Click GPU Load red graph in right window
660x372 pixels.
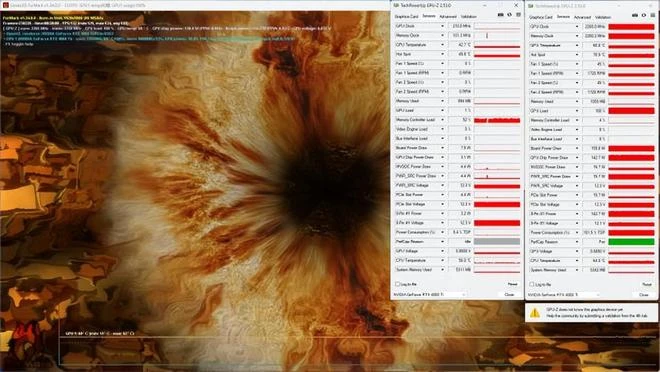click(x=631, y=111)
